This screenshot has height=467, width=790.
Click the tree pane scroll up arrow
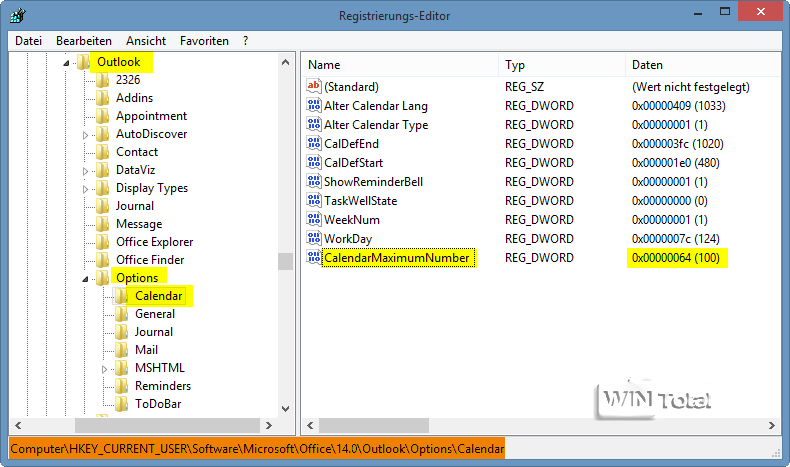286,62
